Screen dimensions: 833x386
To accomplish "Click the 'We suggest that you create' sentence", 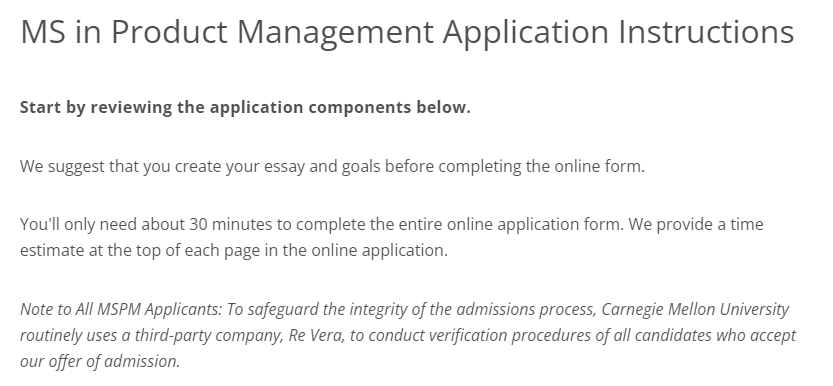I will [332, 167].
